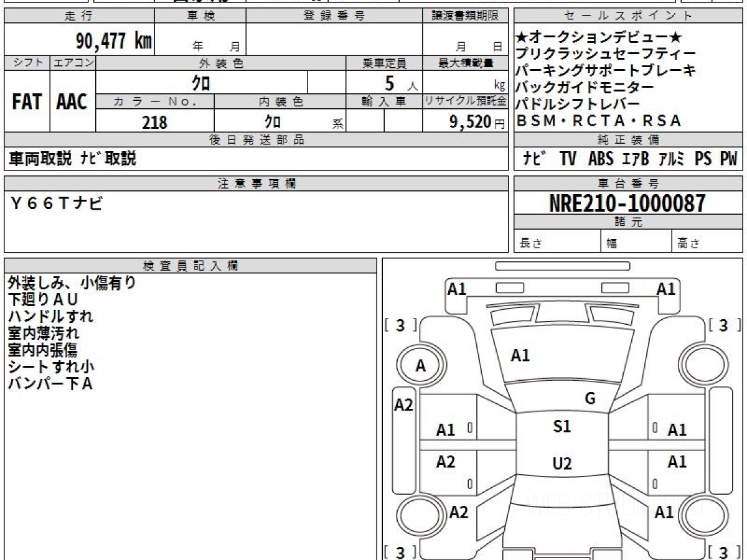
Task: Click the カラーNo. label
Action: [x=156, y=101]
